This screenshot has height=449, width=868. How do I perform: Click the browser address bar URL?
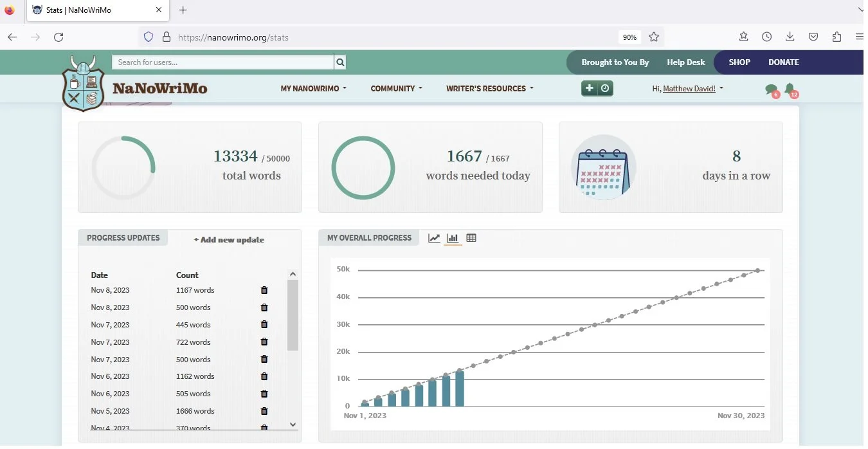click(x=233, y=37)
